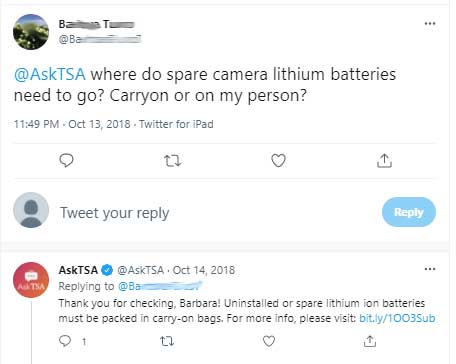
Task: Like the main tweet with heart icon
Action: click(278, 160)
